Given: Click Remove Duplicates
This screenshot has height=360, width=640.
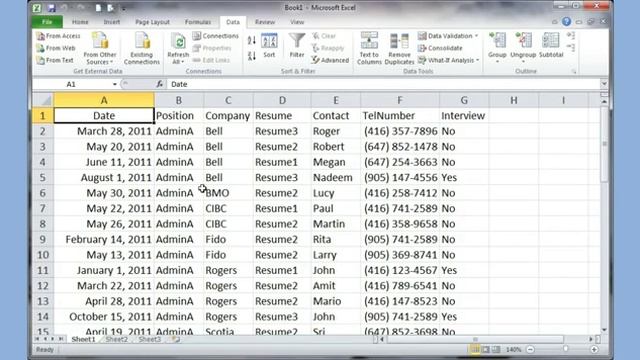Looking at the screenshot, I should [x=399, y=49].
